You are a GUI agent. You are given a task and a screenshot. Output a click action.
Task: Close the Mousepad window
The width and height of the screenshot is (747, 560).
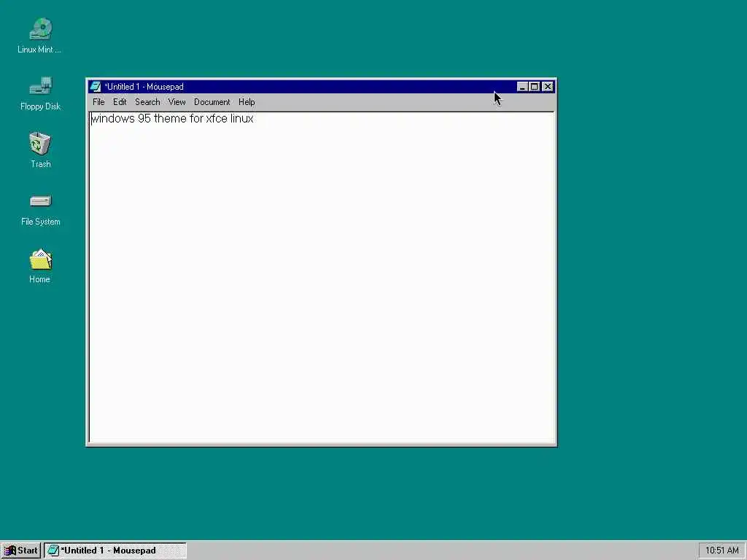point(548,87)
